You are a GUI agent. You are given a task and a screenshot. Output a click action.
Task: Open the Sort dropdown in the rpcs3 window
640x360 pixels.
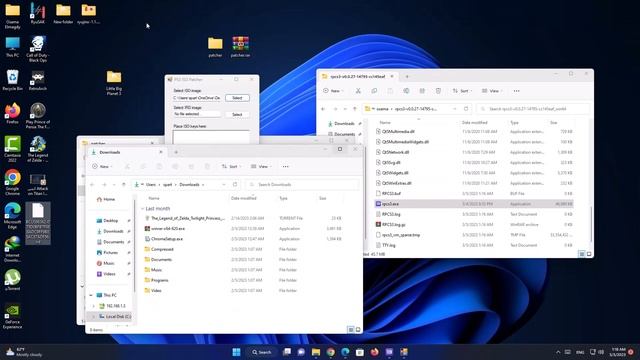(x=462, y=91)
